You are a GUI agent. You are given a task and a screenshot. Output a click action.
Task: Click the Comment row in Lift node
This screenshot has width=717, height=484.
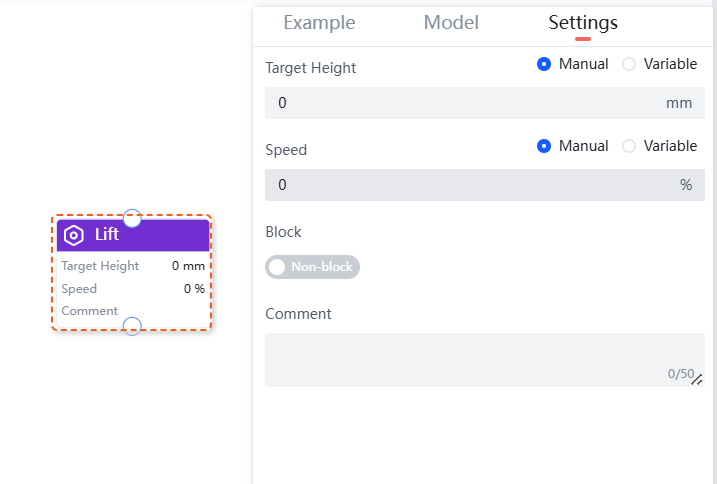[x=132, y=311]
